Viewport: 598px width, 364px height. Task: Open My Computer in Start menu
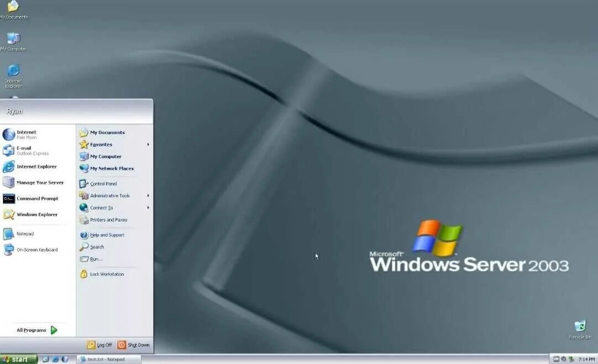[114, 156]
